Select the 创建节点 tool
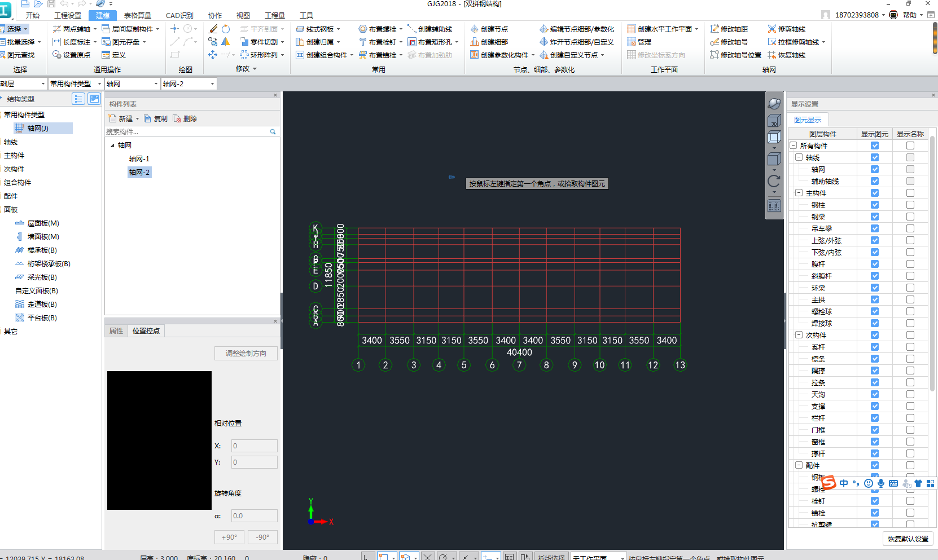This screenshot has height=560, width=938. pyautogui.click(x=489, y=29)
